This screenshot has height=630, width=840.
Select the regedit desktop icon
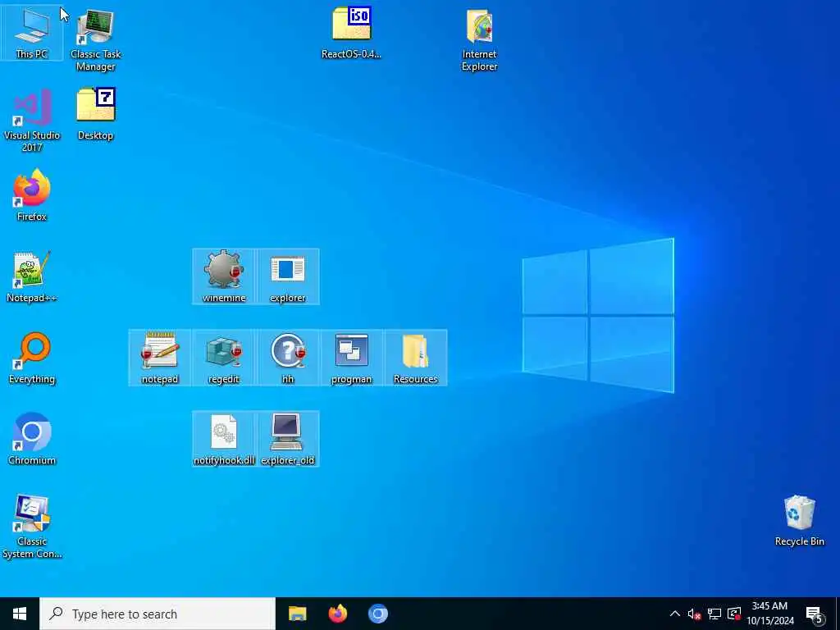pyautogui.click(x=224, y=358)
